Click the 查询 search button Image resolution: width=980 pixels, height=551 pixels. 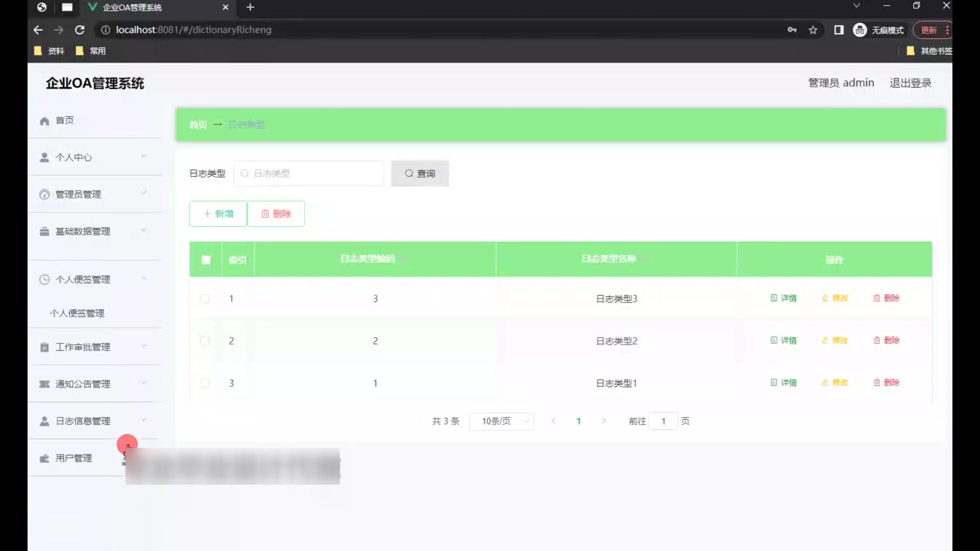[420, 173]
